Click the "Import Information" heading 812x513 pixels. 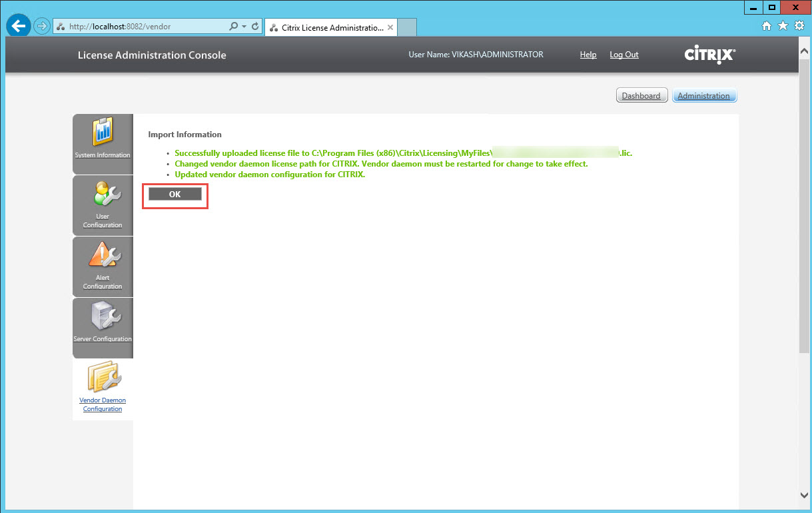point(185,135)
